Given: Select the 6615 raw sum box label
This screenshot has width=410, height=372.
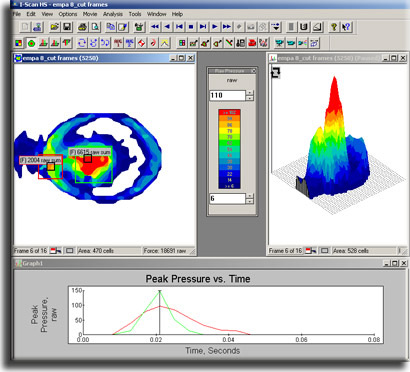Looking at the screenshot, I should [90, 152].
